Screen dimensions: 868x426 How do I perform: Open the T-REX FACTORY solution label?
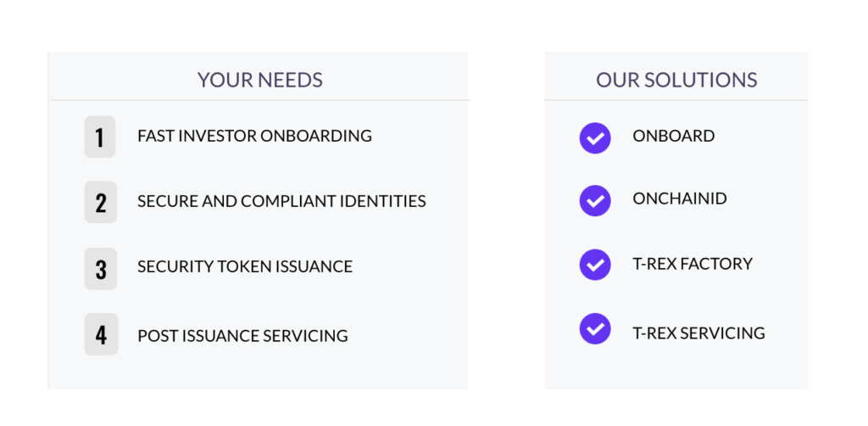693,264
